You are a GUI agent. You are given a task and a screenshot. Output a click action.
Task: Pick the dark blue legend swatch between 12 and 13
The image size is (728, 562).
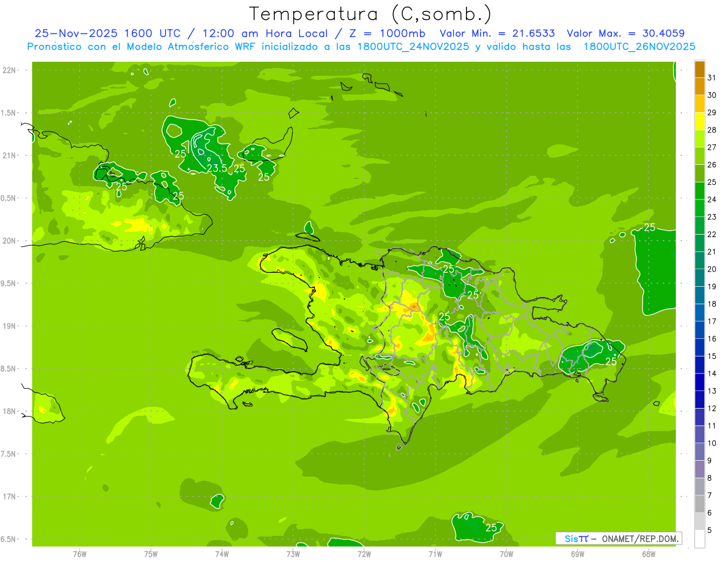click(x=699, y=400)
